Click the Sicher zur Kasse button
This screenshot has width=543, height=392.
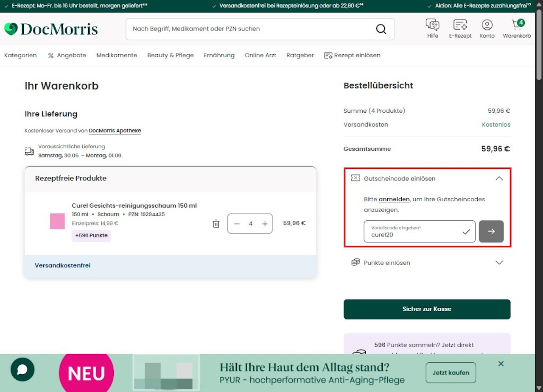[427, 309]
